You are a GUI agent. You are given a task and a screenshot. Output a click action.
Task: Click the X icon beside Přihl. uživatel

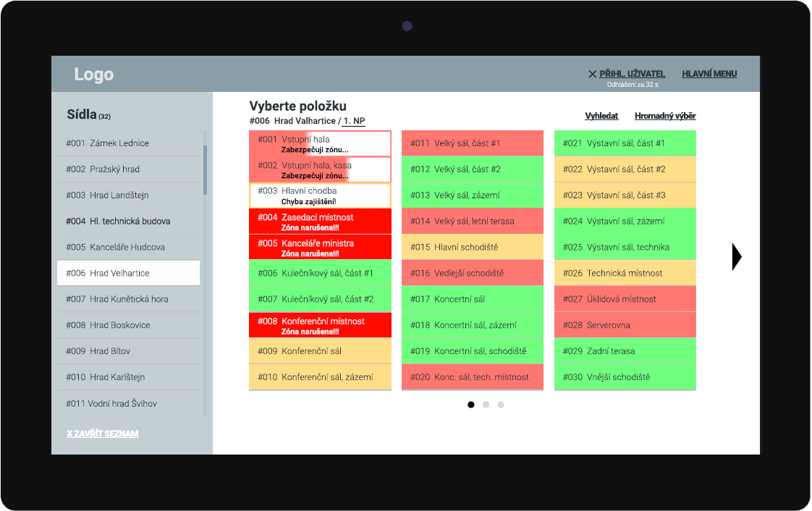tap(592, 74)
